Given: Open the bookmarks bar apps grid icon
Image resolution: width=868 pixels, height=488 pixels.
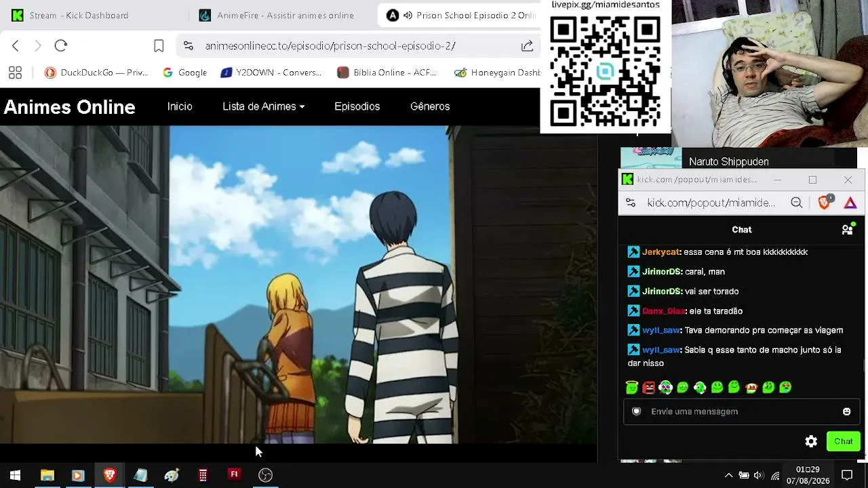Looking at the screenshot, I should [x=15, y=73].
